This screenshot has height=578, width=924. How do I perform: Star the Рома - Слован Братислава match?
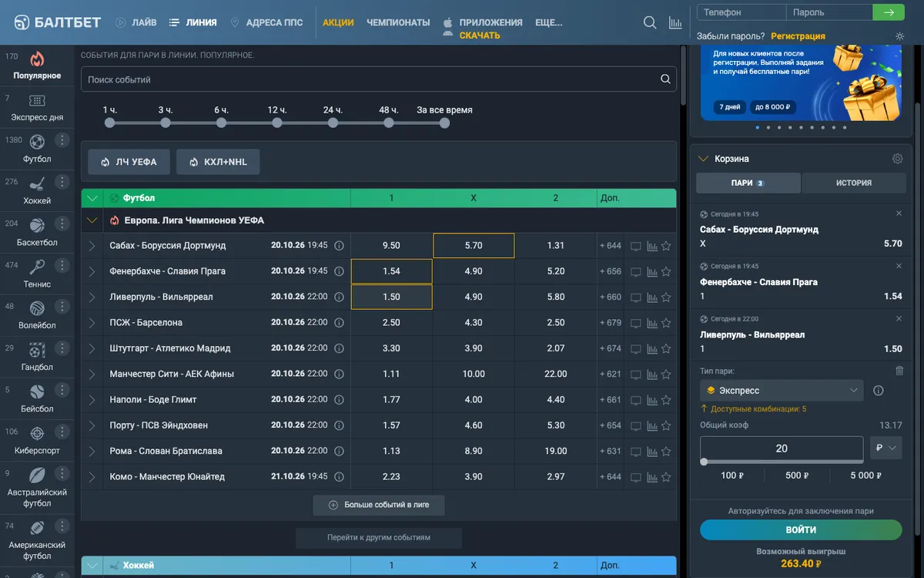[666, 452]
